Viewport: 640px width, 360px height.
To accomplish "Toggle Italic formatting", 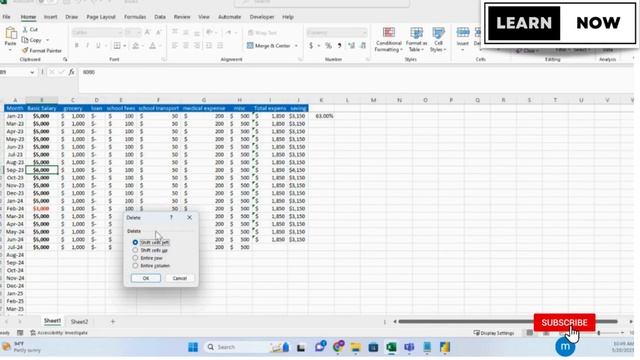I will pyautogui.click(x=87, y=46).
